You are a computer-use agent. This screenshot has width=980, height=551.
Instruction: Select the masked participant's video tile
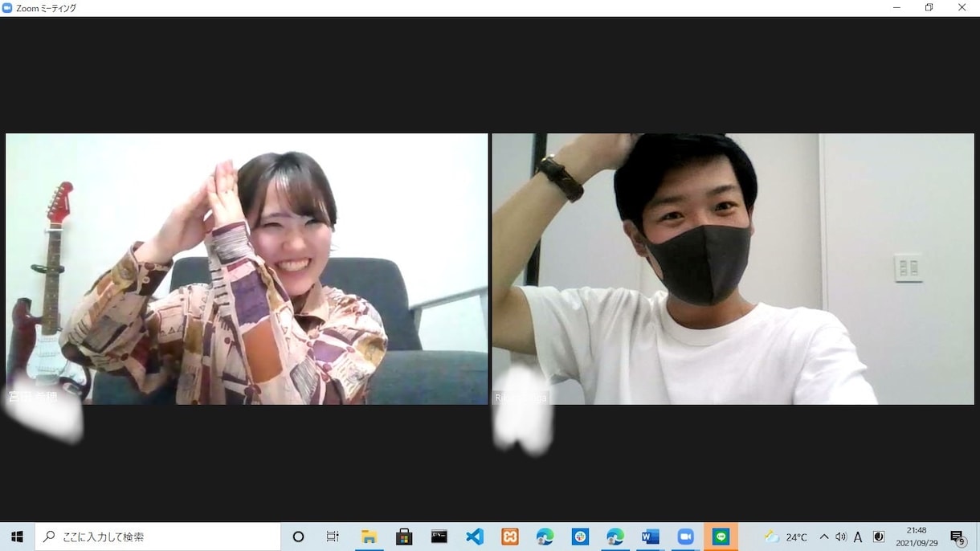[x=733, y=269]
